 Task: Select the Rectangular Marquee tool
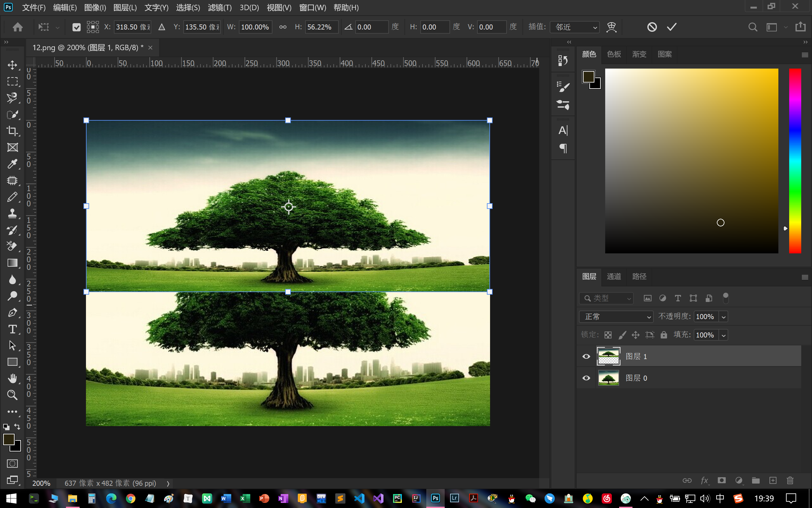[12, 81]
